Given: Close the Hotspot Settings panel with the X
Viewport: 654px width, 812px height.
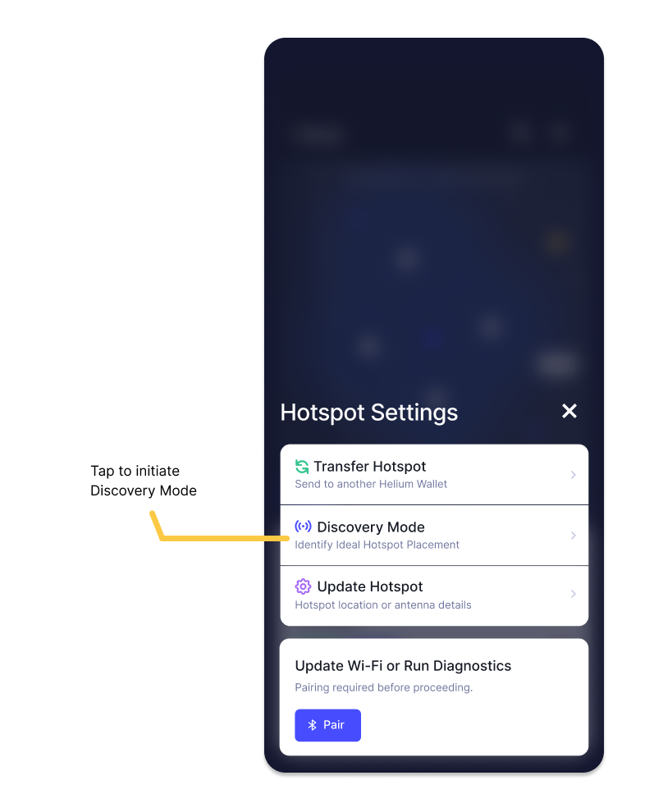Looking at the screenshot, I should tap(569, 411).
